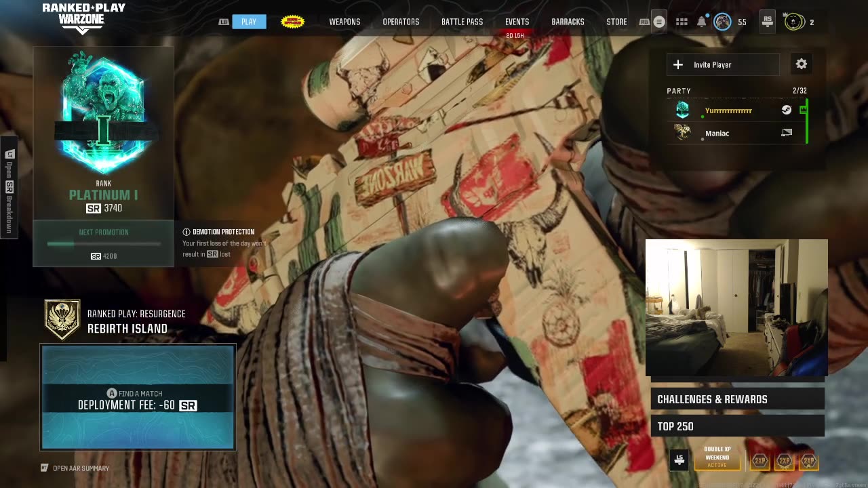Viewport: 868px width, 488px height.
Task: Open the notifications bell icon
Action: [701, 22]
